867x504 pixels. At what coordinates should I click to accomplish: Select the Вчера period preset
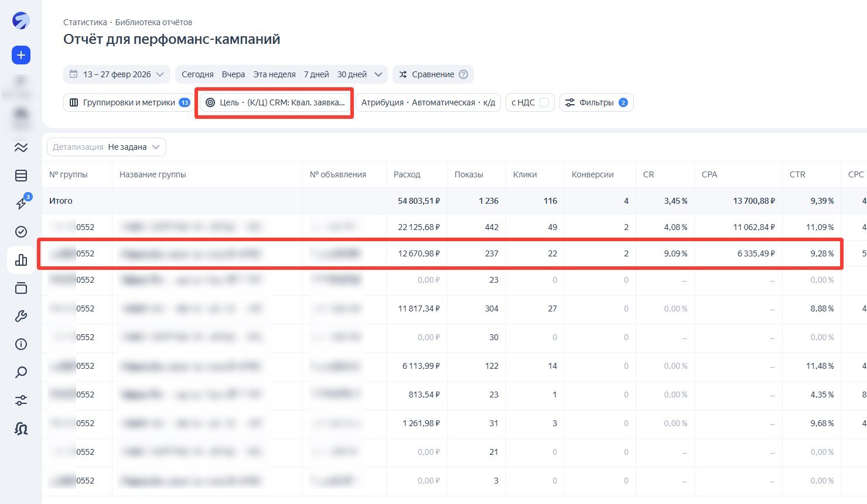click(233, 74)
